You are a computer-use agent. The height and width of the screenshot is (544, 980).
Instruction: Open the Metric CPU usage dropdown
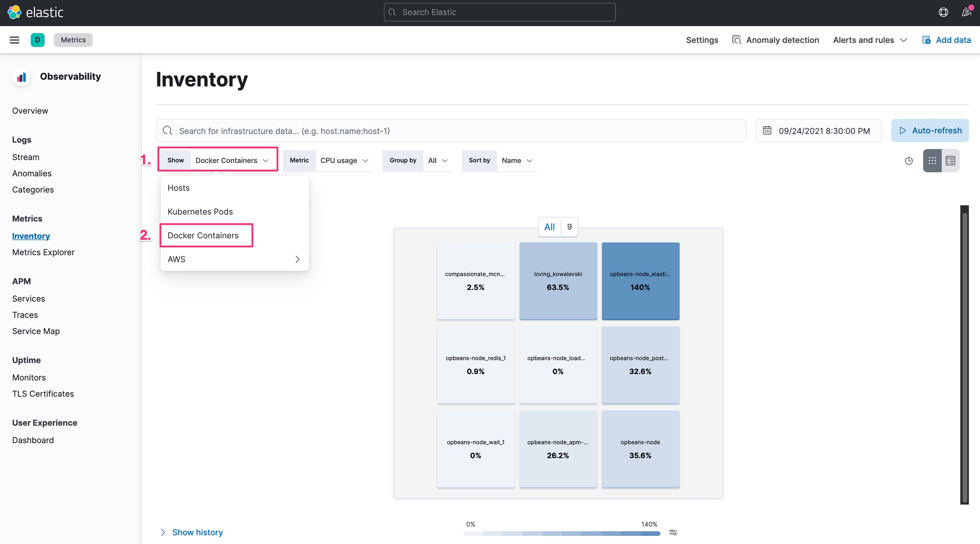pyautogui.click(x=344, y=160)
